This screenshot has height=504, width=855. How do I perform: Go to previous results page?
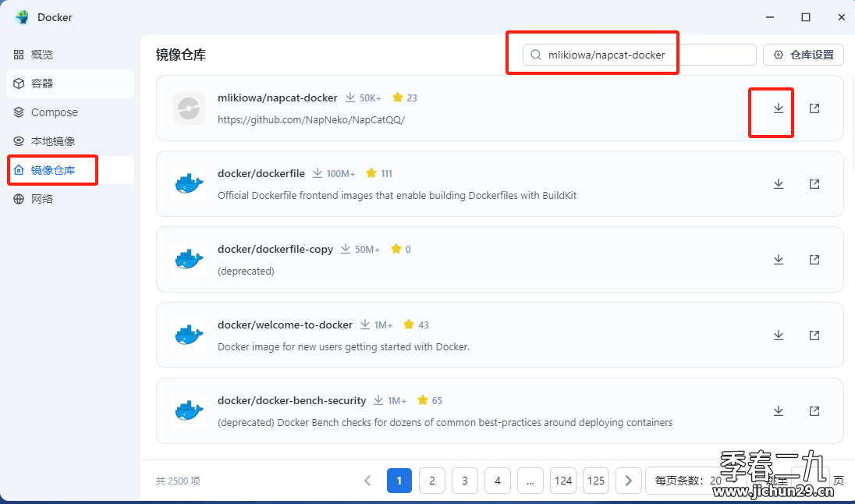[x=367, y=481]
